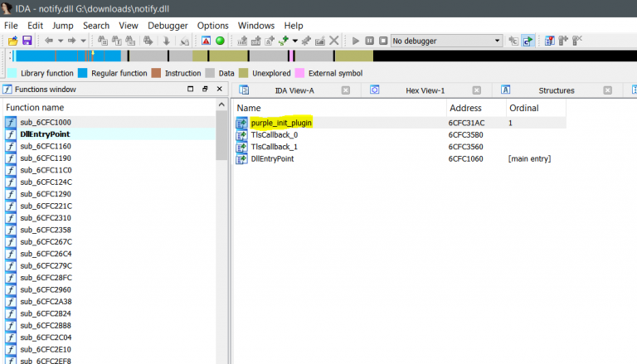The height and width of the screenshot is (364, 637).
Task: Click the jump back arrow icon
Action: [50, 41]
